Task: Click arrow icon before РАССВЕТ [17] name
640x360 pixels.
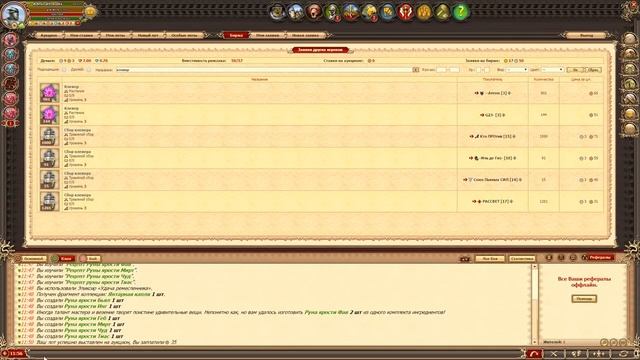Action: [474, 201]
